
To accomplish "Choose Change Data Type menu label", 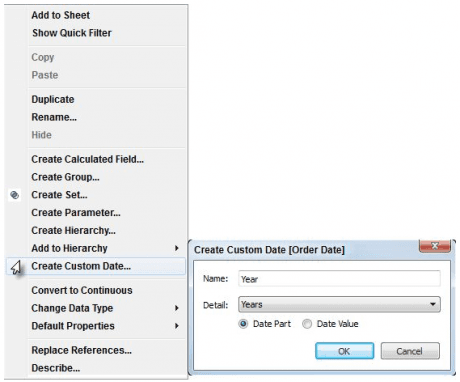I will tap(72, 308).
